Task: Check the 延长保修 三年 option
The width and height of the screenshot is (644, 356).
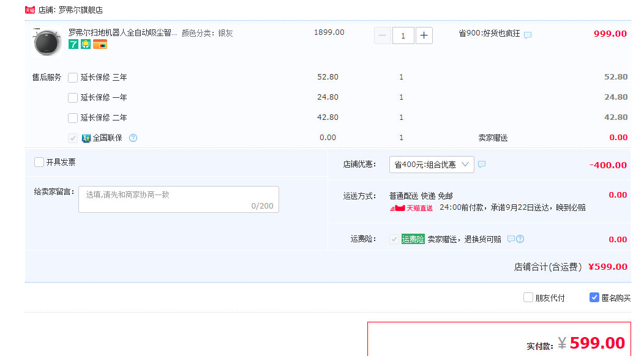Action: [73, 78]
